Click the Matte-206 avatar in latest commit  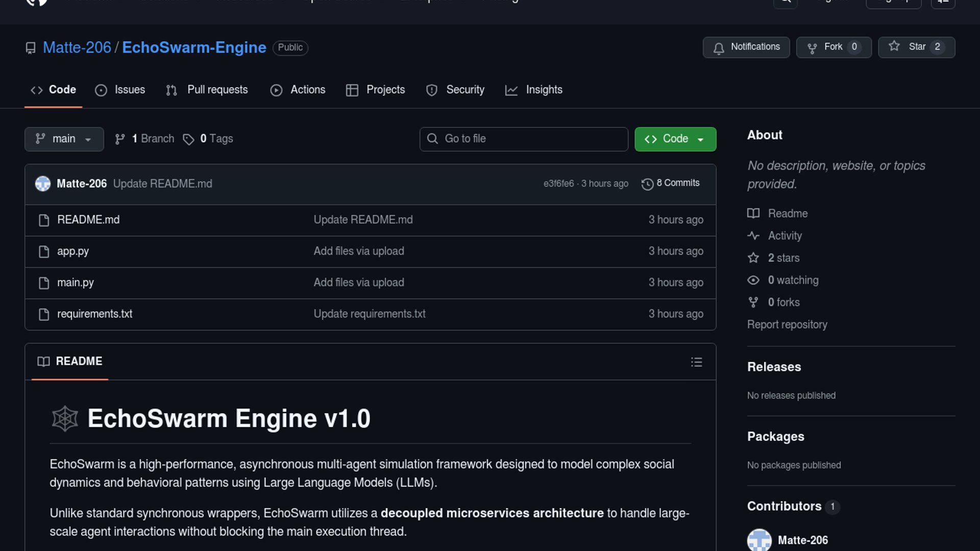pos(43,184)
